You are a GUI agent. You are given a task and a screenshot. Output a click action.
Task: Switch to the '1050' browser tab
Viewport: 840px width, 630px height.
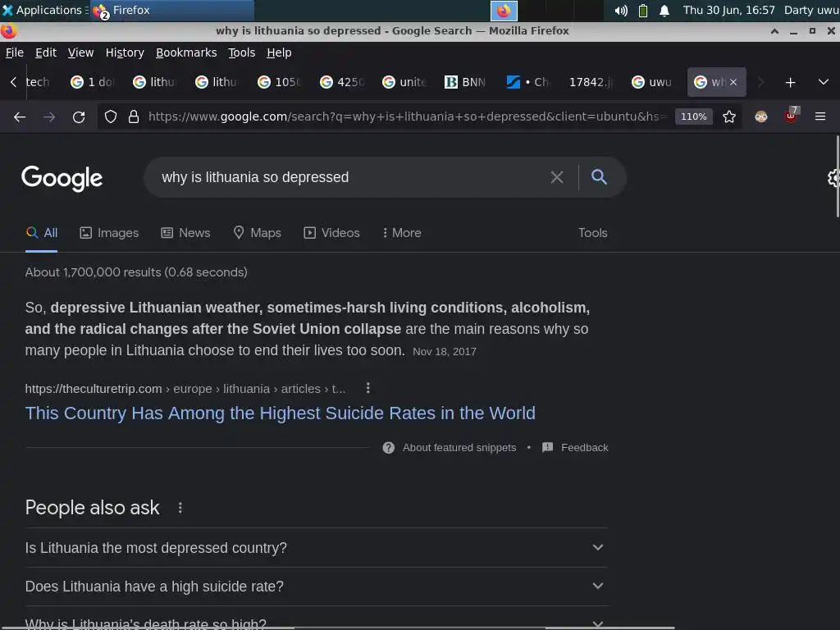pyautogui.click(x=279, y=82)
